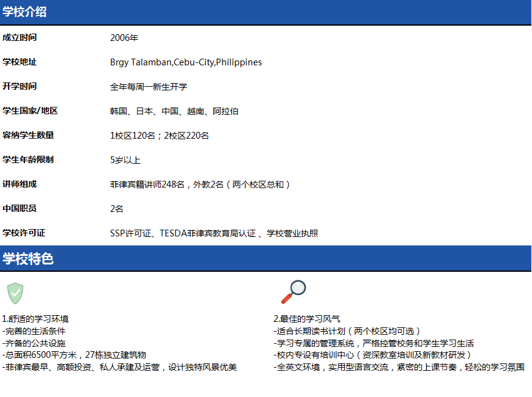Click the 2.最佳的学习风气 heading
The image size is (532, 397).
tap(307, 319)
